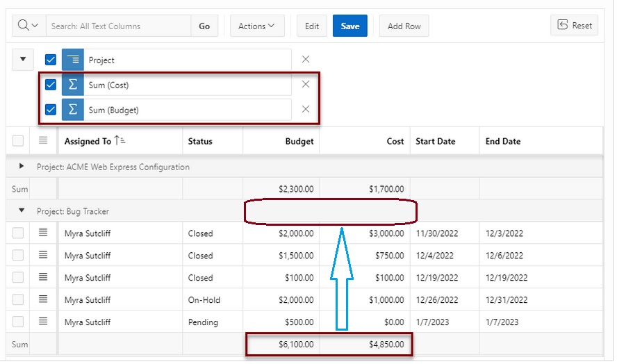Save the grid changes
This screenshot has height=364, width=617.
[349, 26]
